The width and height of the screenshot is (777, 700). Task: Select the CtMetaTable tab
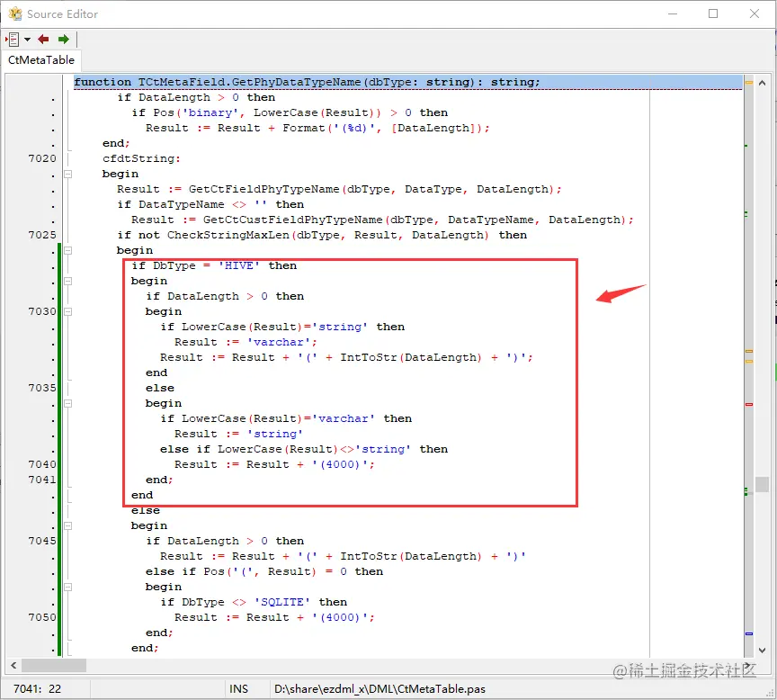(41, 60)
